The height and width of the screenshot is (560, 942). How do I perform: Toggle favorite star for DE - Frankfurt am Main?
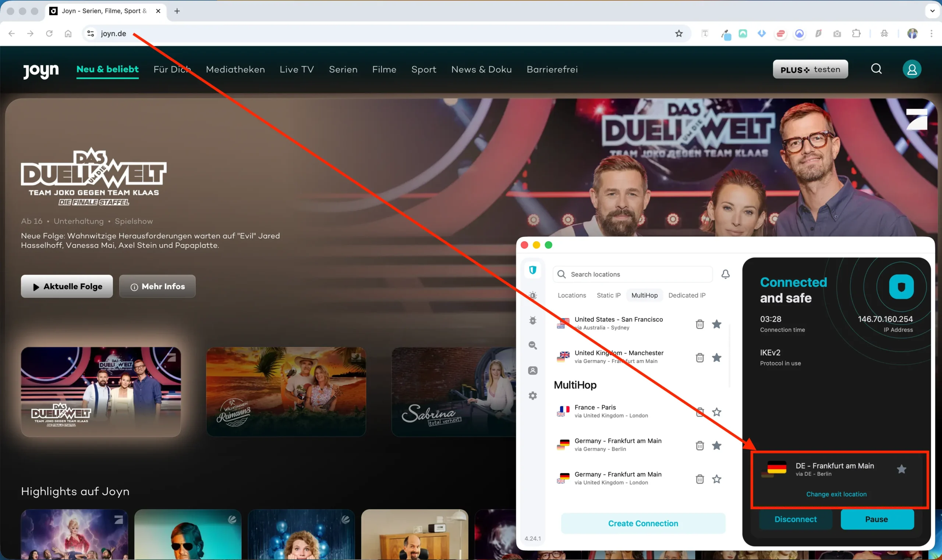[x=902, y=469]
